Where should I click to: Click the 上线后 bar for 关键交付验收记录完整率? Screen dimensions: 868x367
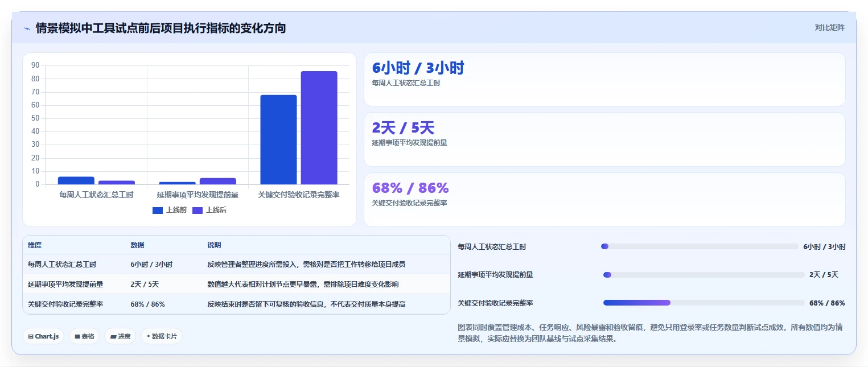pos(319,128)
